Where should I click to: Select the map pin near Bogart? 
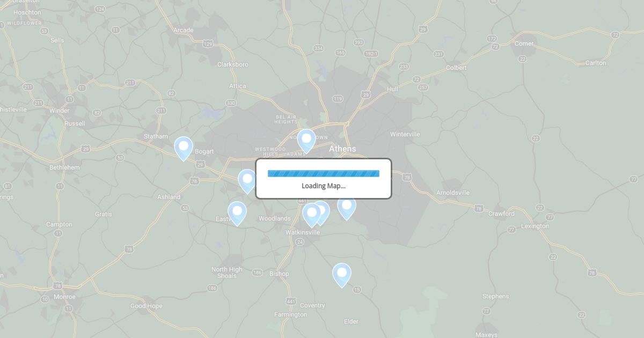[x=184, y=149]
